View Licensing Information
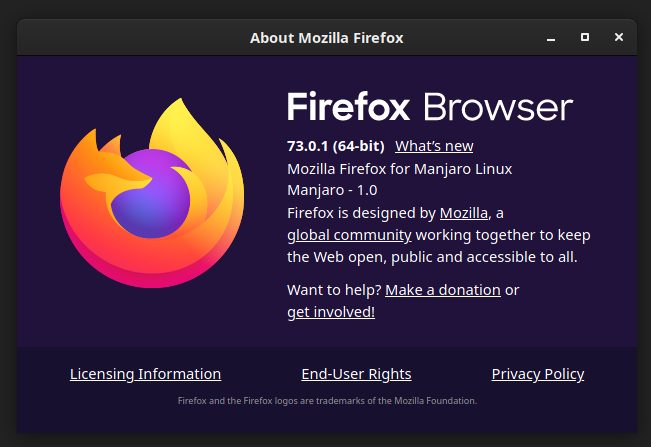The width and height of the screenshot is (651, 447). tap(145, 374)
